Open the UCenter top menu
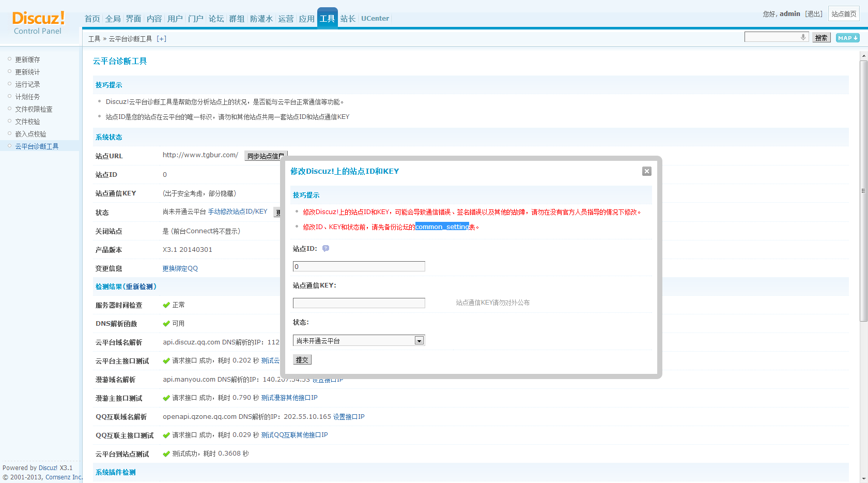Screen dimensions: 868x483 tap(375, 19)
